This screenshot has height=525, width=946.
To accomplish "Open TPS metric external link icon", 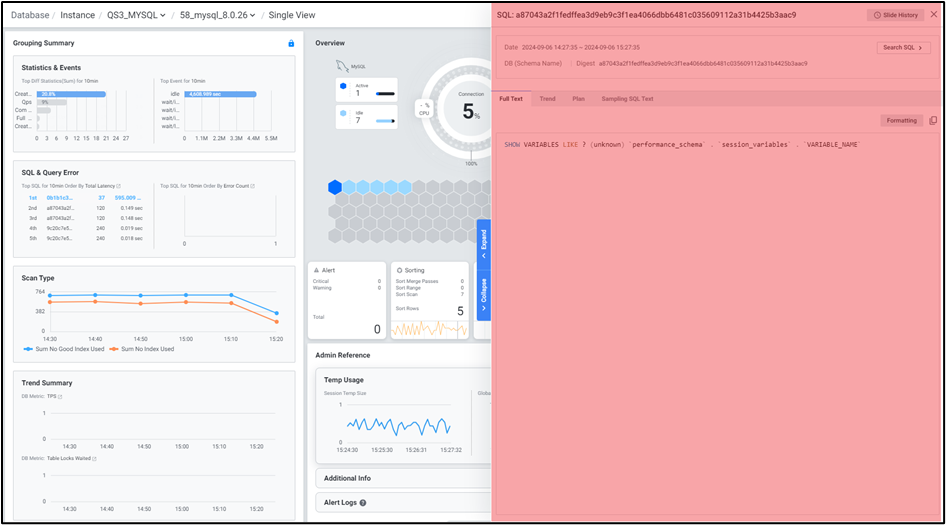I will pos(59,397).
